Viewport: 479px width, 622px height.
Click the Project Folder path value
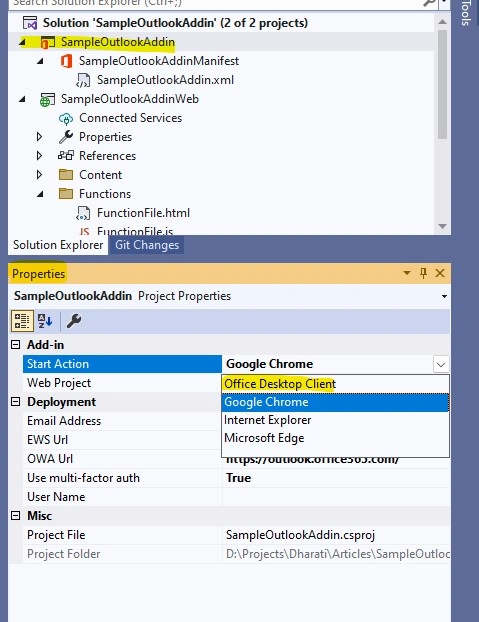coord(337,554)
